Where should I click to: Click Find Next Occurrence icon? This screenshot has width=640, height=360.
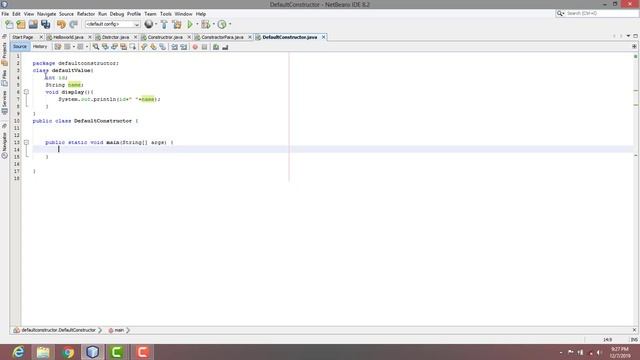click(x=115, y=47)
